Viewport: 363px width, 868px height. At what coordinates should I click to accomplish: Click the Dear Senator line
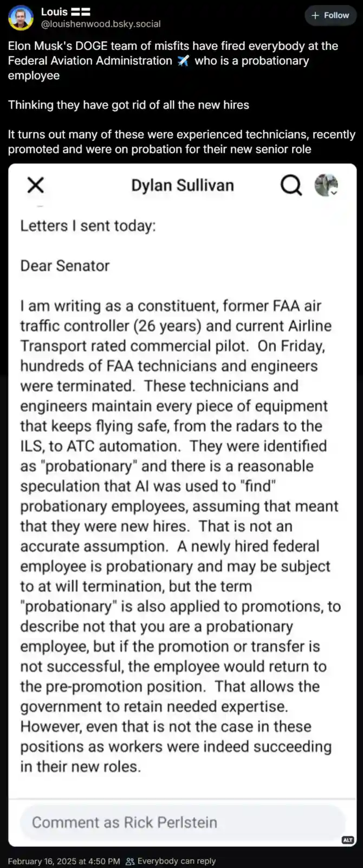pyautogui.click(x=65, y=266)
